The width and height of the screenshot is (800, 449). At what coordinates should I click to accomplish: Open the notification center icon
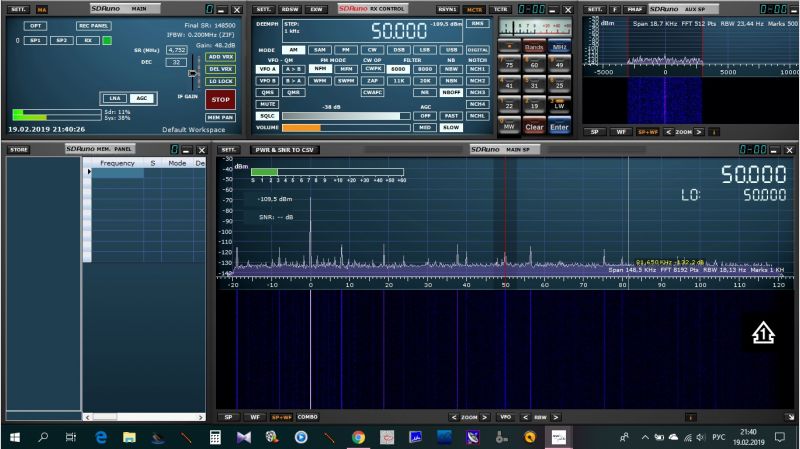pos(780,437)
